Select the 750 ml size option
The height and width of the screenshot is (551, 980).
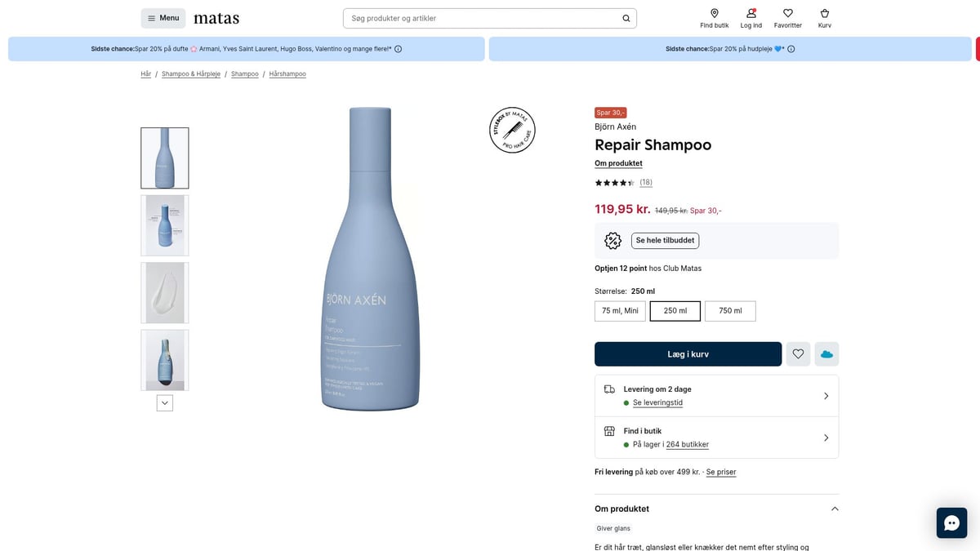tap(729, 310)
